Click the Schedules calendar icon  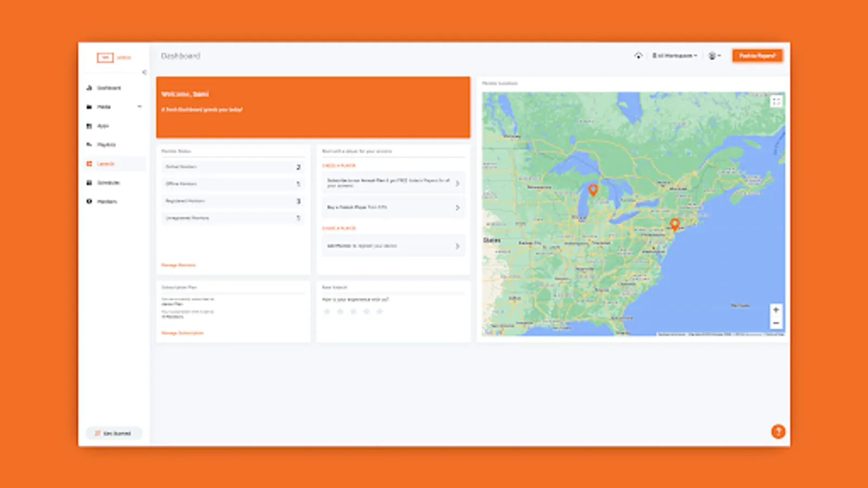pyautogui.click(x=89, y=183)
